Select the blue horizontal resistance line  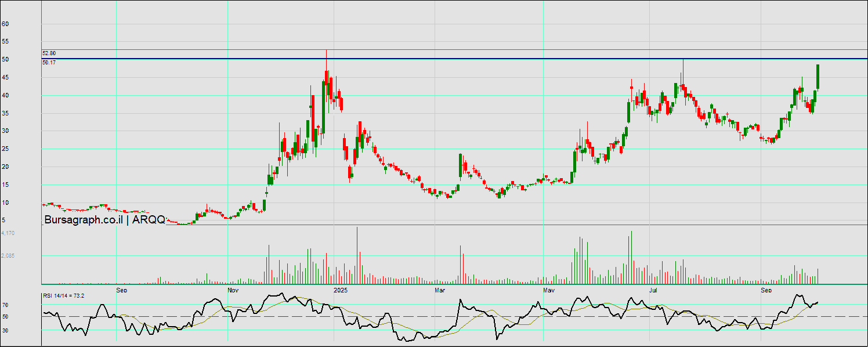coord(455,59)
